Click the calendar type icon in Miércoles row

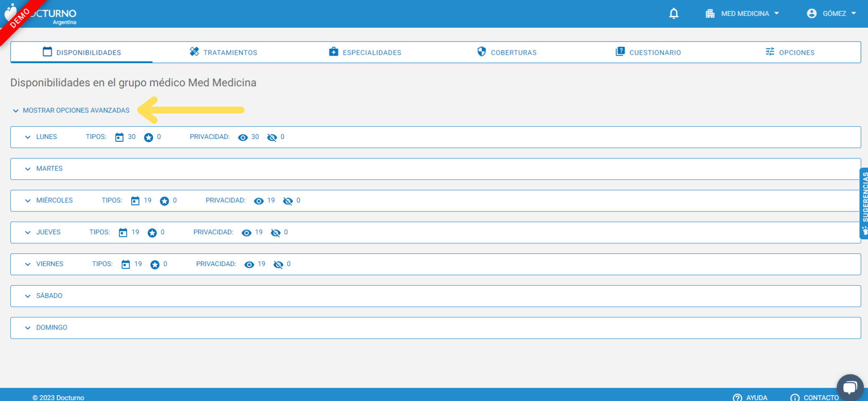(135, 201)
